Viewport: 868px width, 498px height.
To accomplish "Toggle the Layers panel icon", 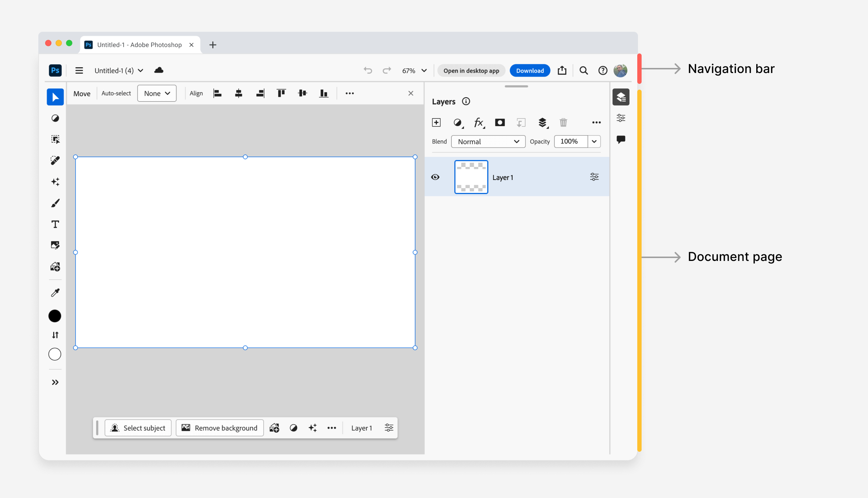I will coord(621,97).
